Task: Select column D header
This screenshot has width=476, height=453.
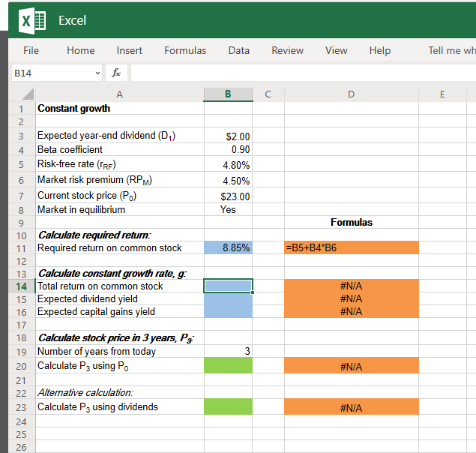Action: click(352, 94)
